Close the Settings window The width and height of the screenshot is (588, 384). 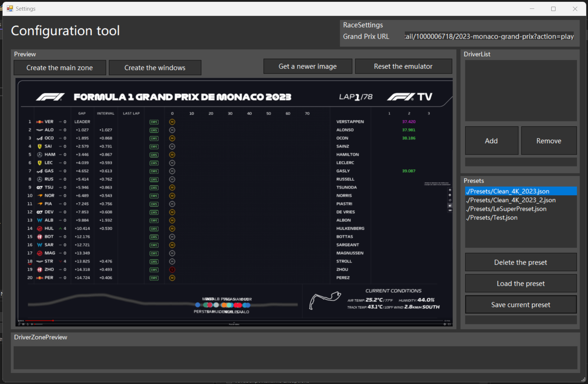(x=575, y=9)
